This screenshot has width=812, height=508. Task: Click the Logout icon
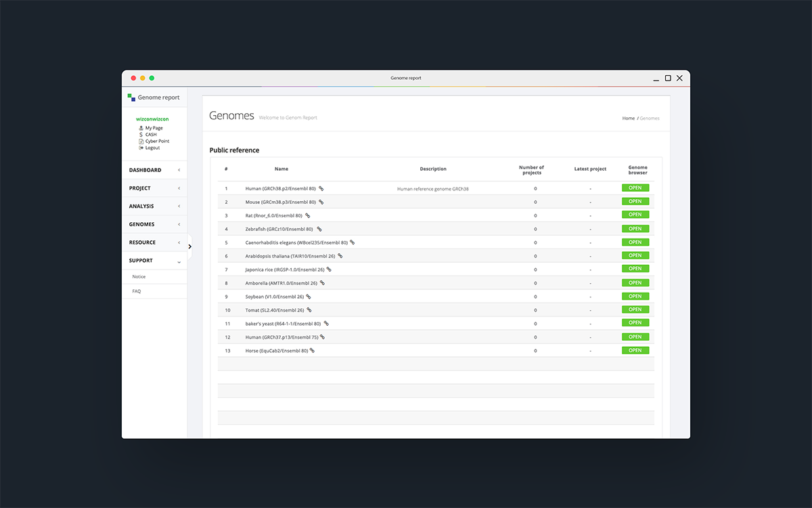point(141,148)
